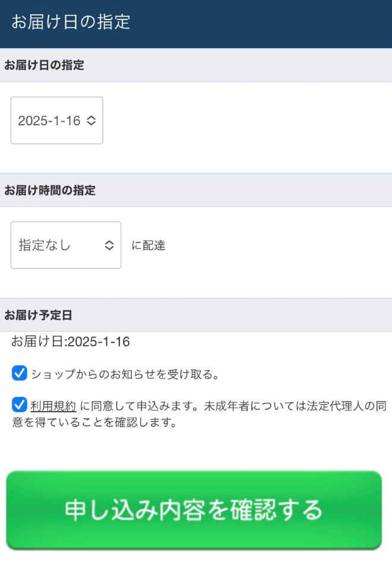Click the up-down chevron in time selector

point(109,245)
